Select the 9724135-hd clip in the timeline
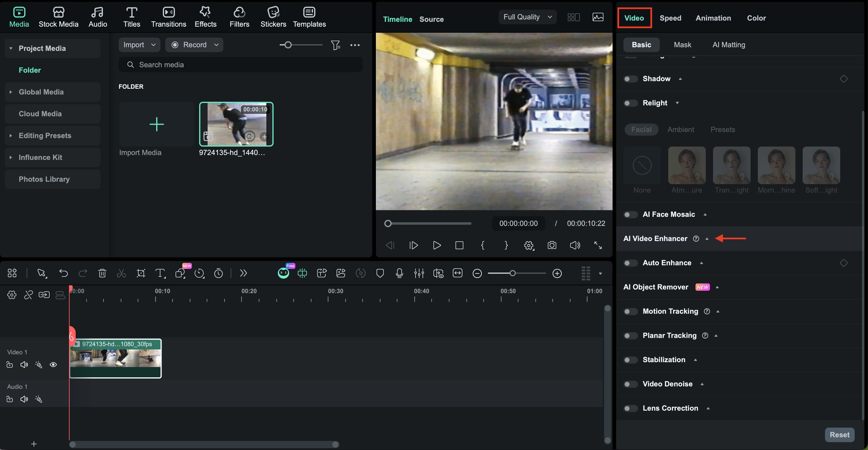The width and height of the screenshot is (868, 450). pyautogui.click(x=116, y=358)
